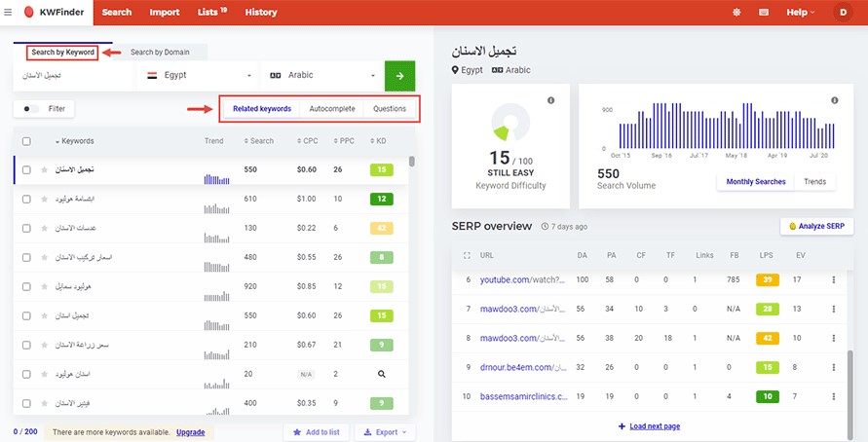Star the keyword with 210 searches
This screenshot has width=868, height=442.
pyautogui.click(x=45, y=345)
